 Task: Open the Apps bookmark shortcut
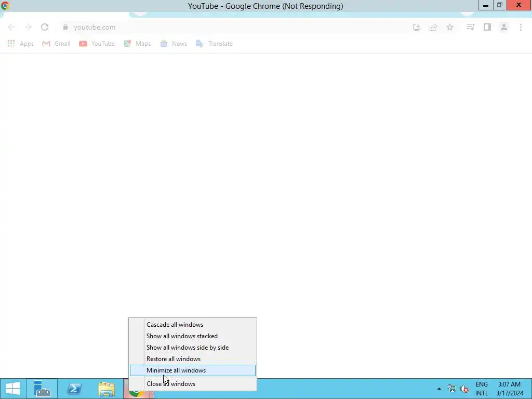coord(20,44)
